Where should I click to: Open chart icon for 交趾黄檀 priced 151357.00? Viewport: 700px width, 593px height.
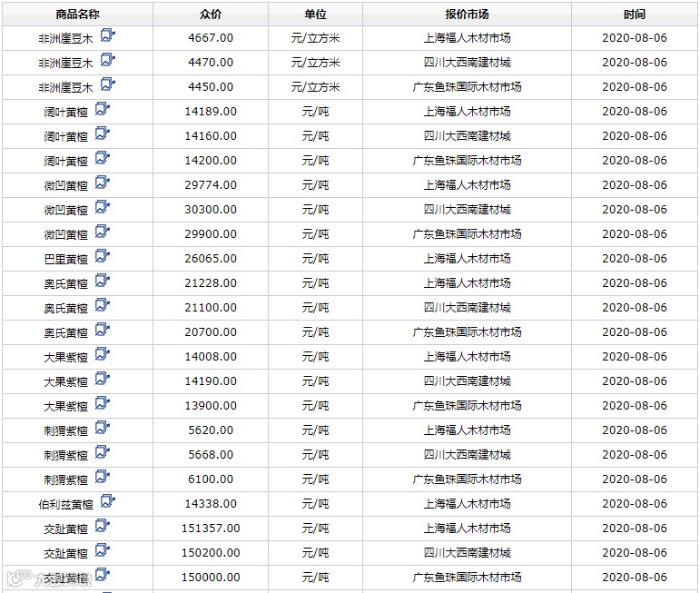click(103, 527)
